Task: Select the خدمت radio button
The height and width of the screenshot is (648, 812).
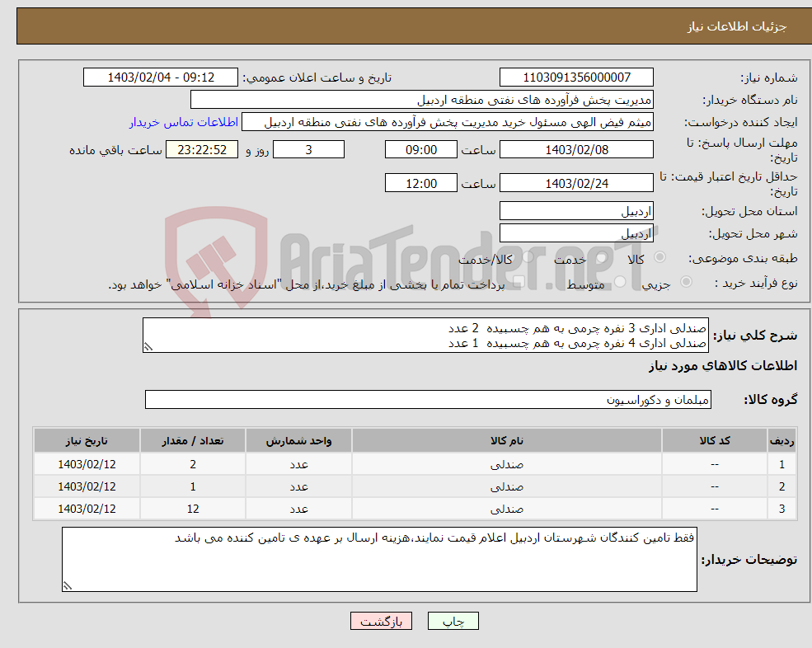Action: [x=602, y=257]
